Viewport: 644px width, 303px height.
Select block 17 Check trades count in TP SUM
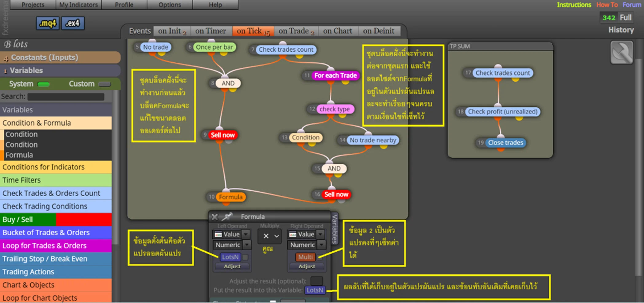click(503, 73)
